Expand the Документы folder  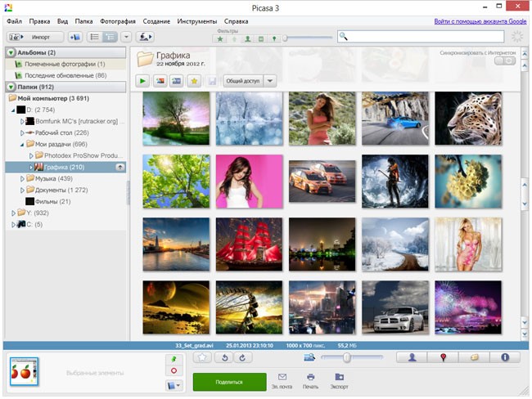coord(22,190)
